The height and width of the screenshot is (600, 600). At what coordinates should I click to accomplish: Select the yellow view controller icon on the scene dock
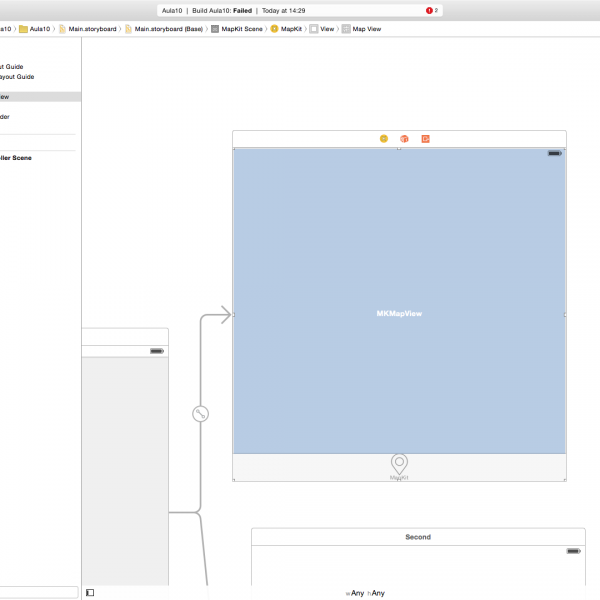tap(384, 139)
